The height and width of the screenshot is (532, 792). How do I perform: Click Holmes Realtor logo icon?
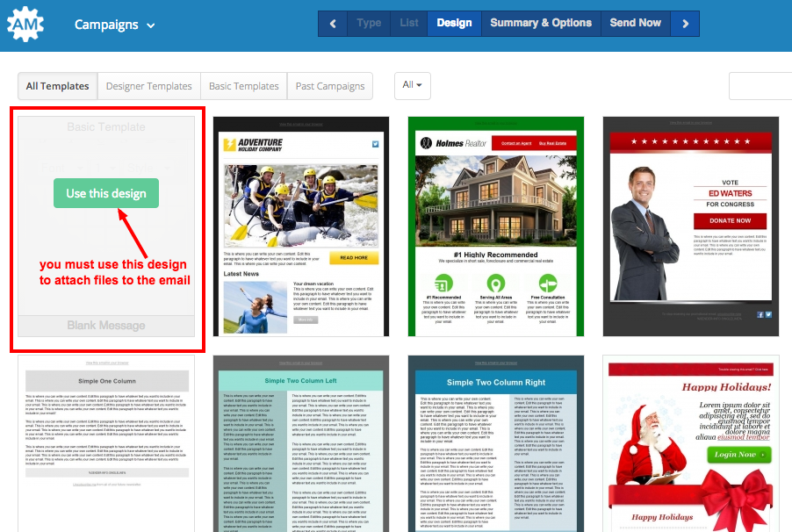pyautogui.click(x=427, y=143)
